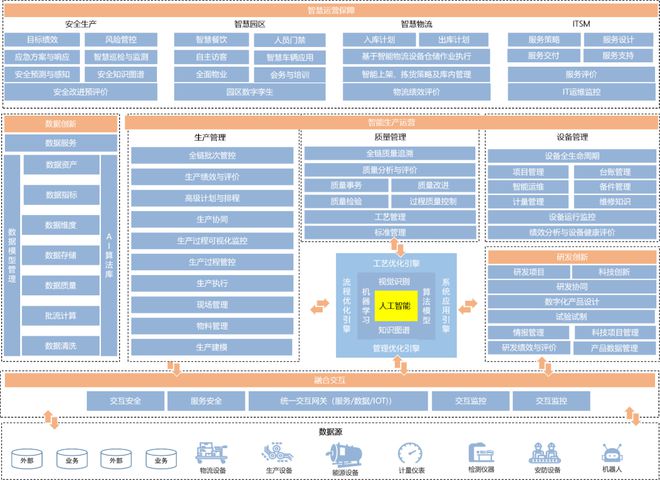Click the vertical 数据模型管理 bar
Image resolution: width=660 pixels, height=480 pixels.
click(x=12, y=255)
